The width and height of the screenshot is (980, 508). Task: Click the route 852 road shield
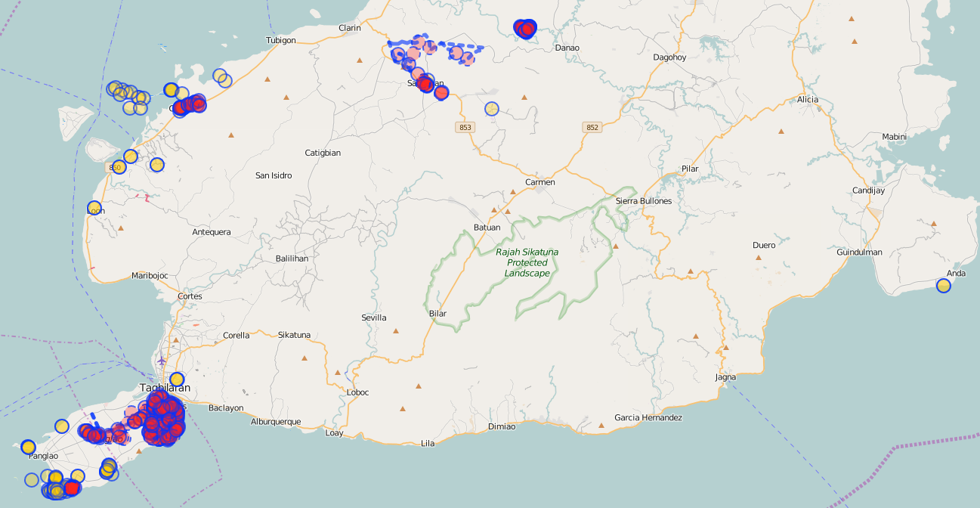pos(592,127)
